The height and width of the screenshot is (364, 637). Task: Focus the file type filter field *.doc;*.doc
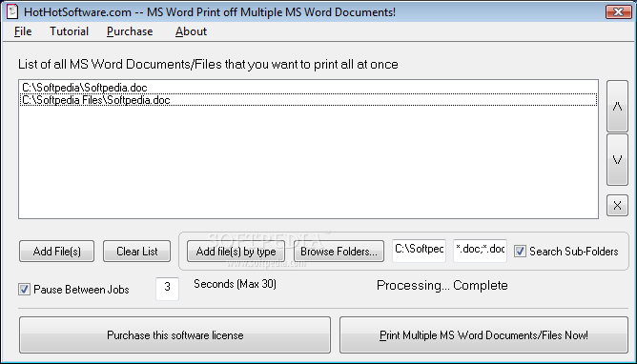point(481,251)
